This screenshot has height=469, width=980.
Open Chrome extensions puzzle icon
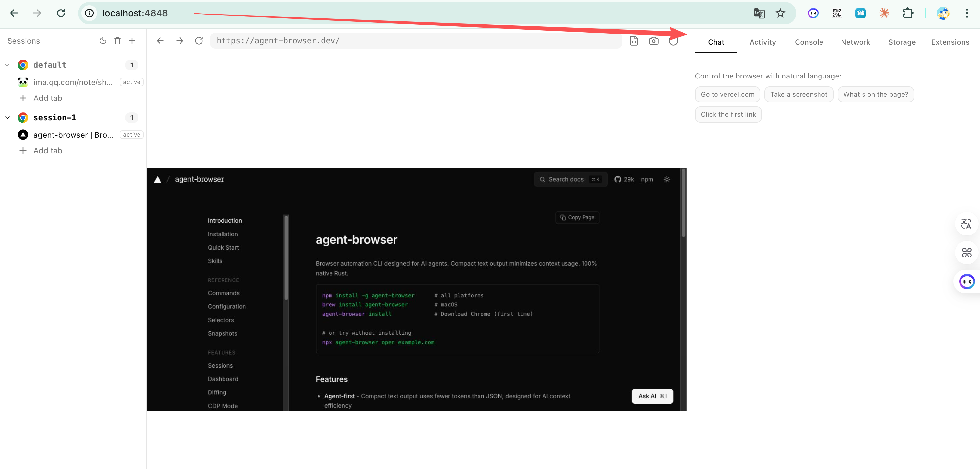pos(908,13)
